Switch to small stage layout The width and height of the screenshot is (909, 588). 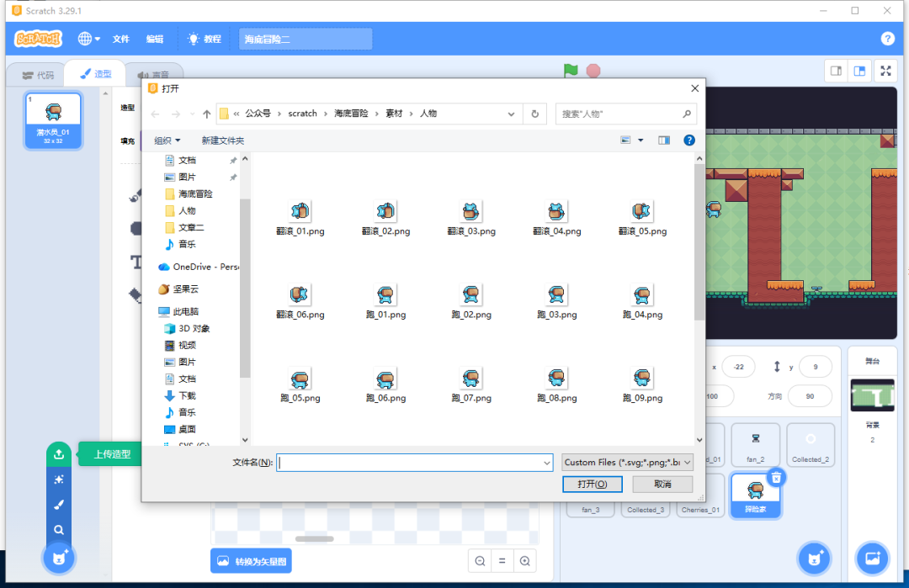click(x=837, y=72)
